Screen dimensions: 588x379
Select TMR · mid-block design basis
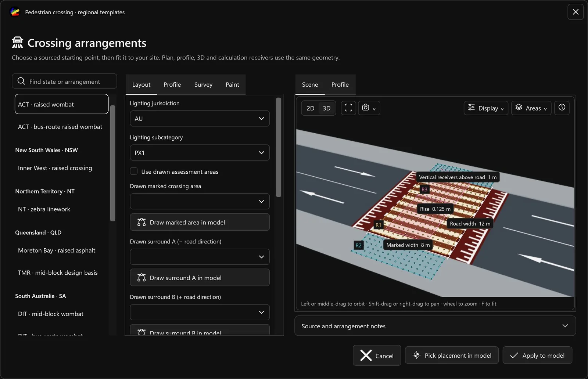pos(61,272)
